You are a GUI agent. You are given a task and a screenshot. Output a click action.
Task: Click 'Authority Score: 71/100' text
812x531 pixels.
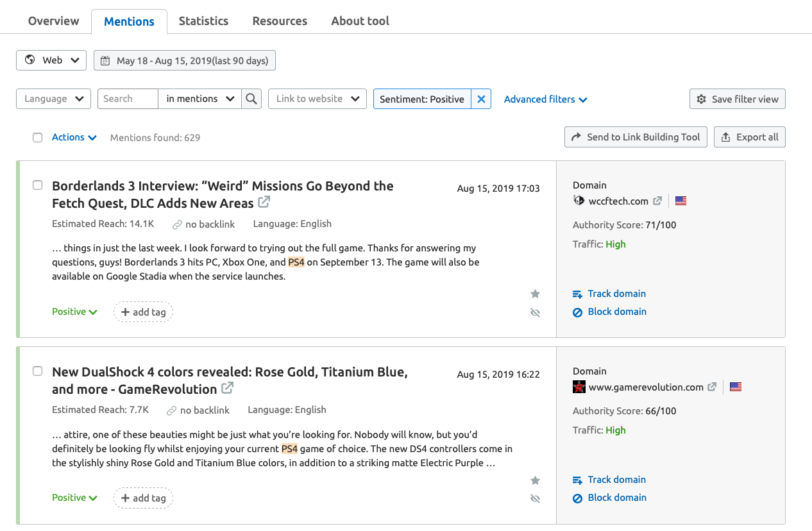click(624, 225)
